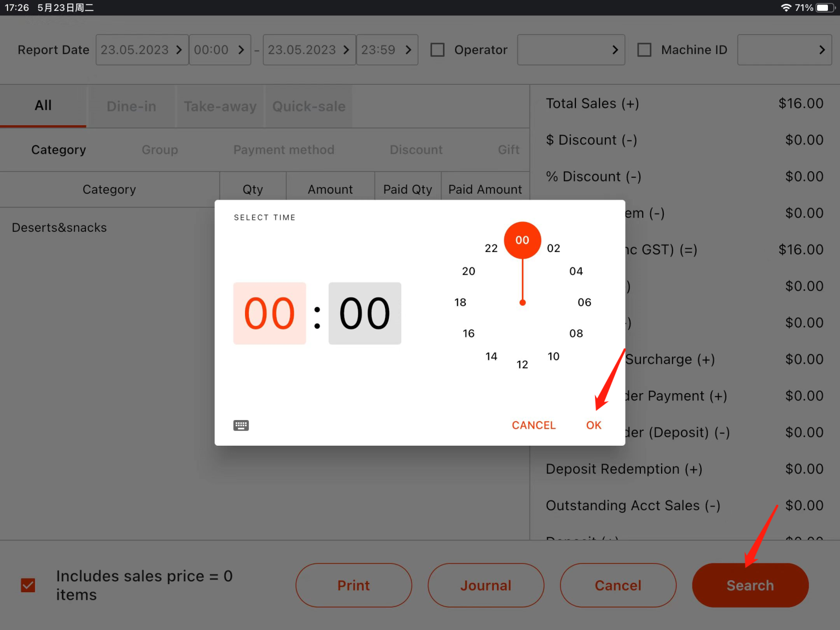Expand the start date 23.05.2023 picker
Viewport: 840px width, 630px height.
coord(142,50)
